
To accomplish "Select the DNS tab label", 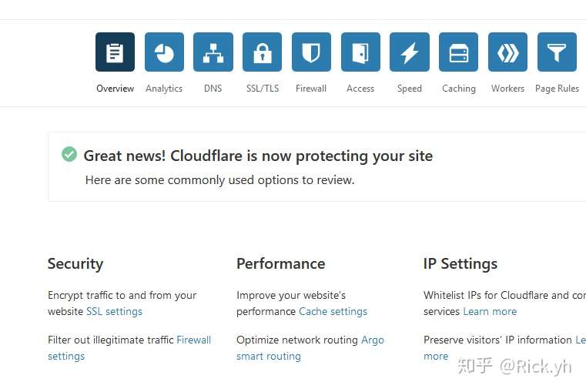I will [x=213, y=89].
